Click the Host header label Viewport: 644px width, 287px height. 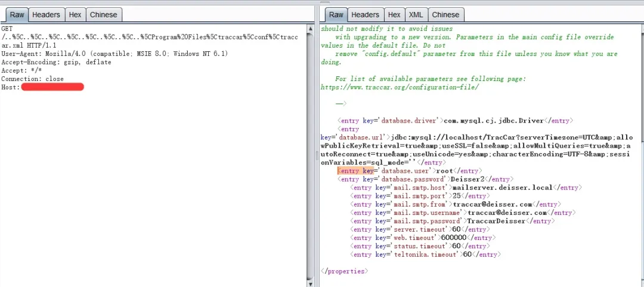(x=11, y=87)
